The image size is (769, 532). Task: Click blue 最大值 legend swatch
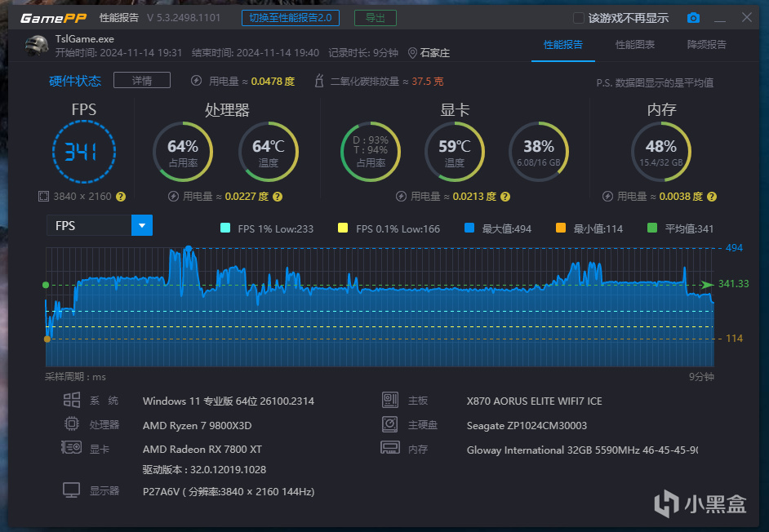point(469,228)
